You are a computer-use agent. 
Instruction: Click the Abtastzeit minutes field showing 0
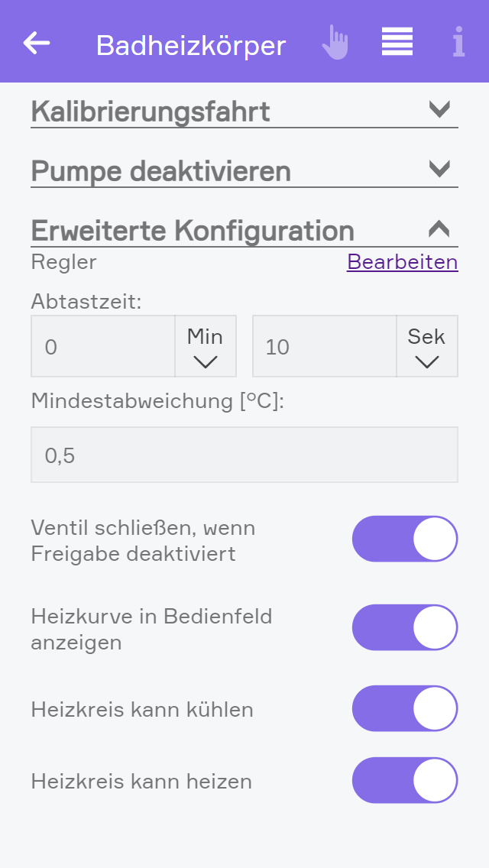pyautogui.click(x=103, y=347)
